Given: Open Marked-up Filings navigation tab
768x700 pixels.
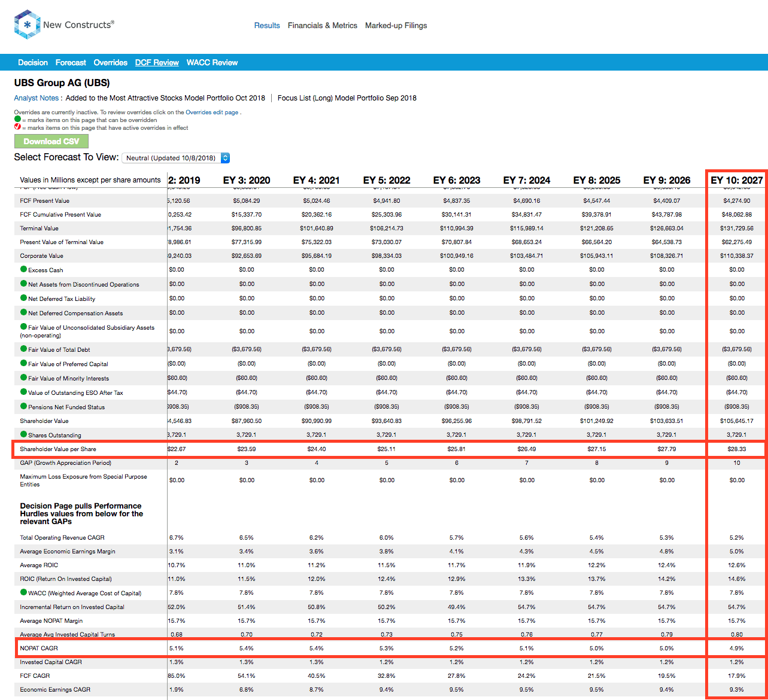Looking at the screenshot, I should pyautogui.click(x=396, y=26).
